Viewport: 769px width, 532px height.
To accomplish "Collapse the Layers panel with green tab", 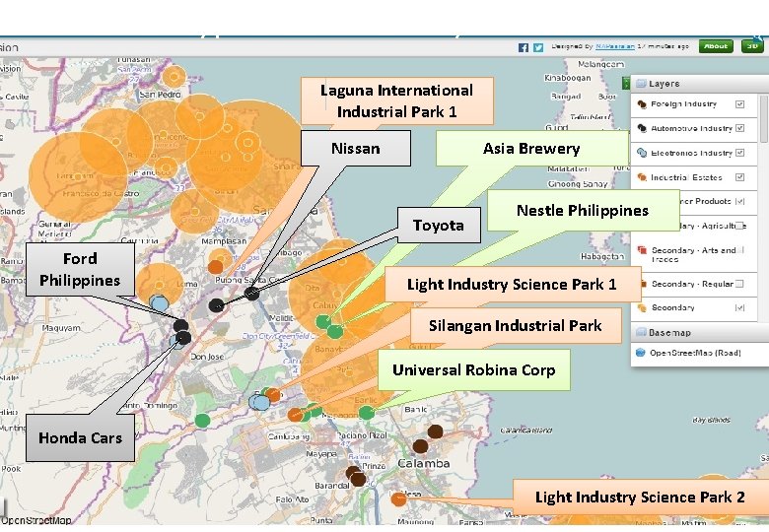I will click(x=626, y=84).
